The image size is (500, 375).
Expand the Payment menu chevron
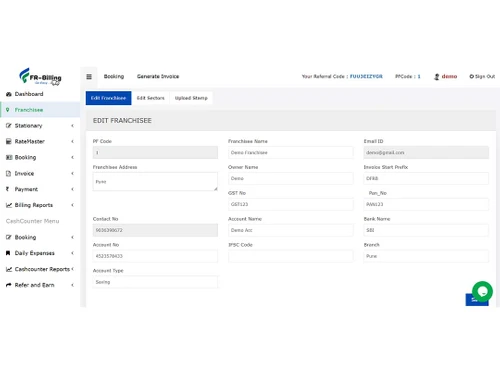point(72,189)
